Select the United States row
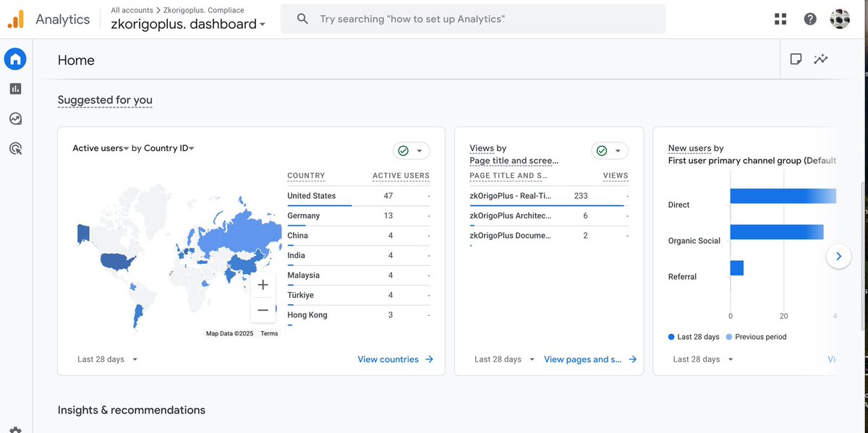868x433 pixels. 358,196
